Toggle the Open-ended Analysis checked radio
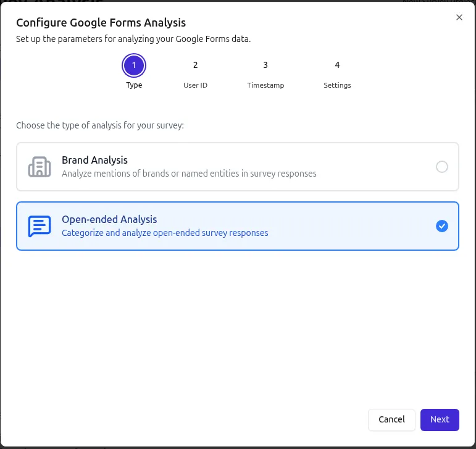 (x=441, y=226)
